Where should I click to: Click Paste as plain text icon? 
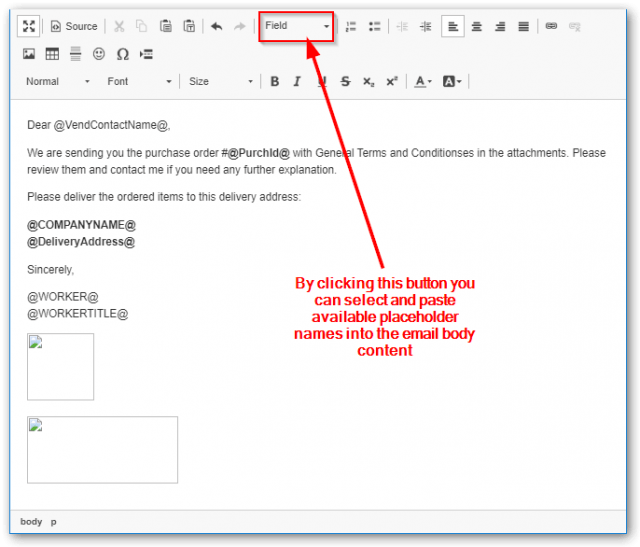click(189, 27)
